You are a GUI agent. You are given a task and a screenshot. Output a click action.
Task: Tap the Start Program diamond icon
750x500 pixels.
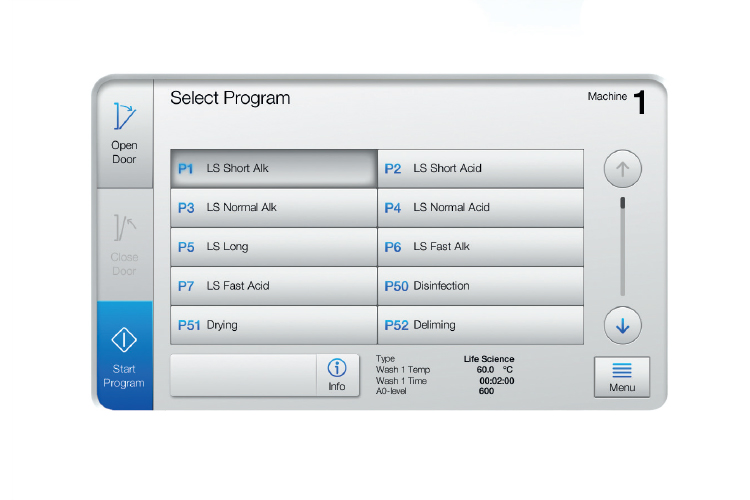(x=124, y=341)
